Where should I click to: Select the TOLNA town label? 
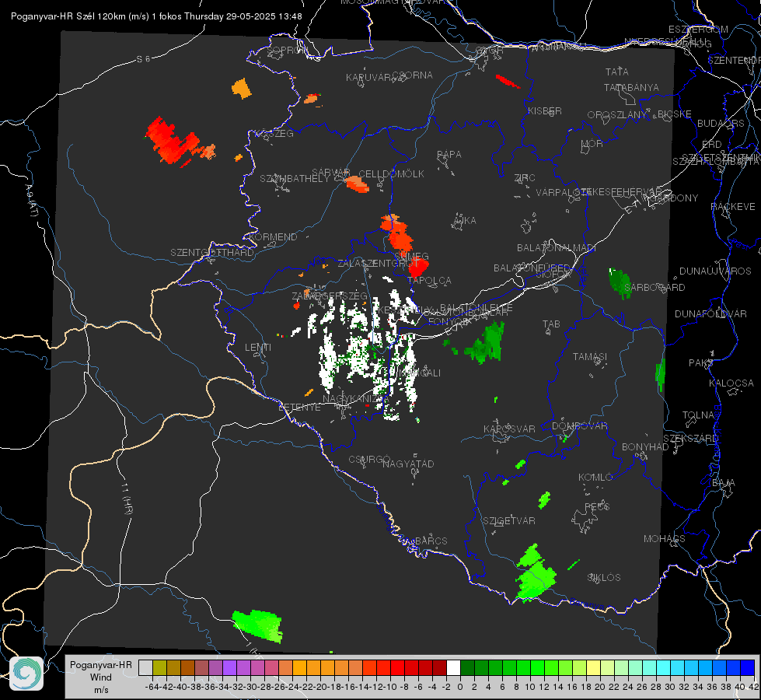(x=698, y=415)
